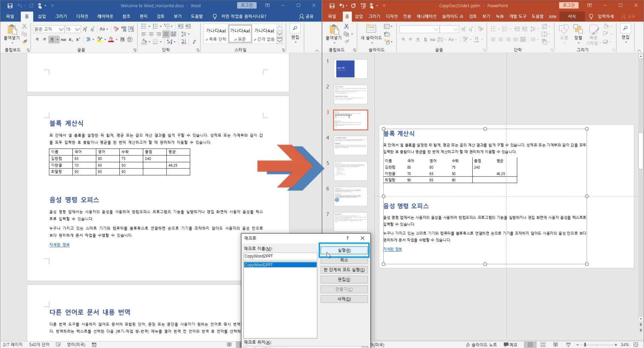644x348 pixels.
Task: Open Word References tab
Action: [x=126, y=16]
